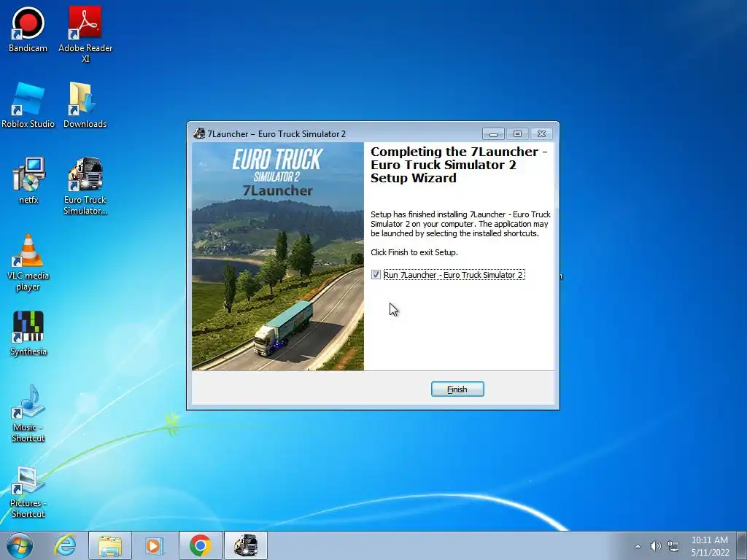Image resolution: width=747 pixels, height=560 pixels.
Task: Select the Pictures - Shortcut icon
Action: click(28, 492)
